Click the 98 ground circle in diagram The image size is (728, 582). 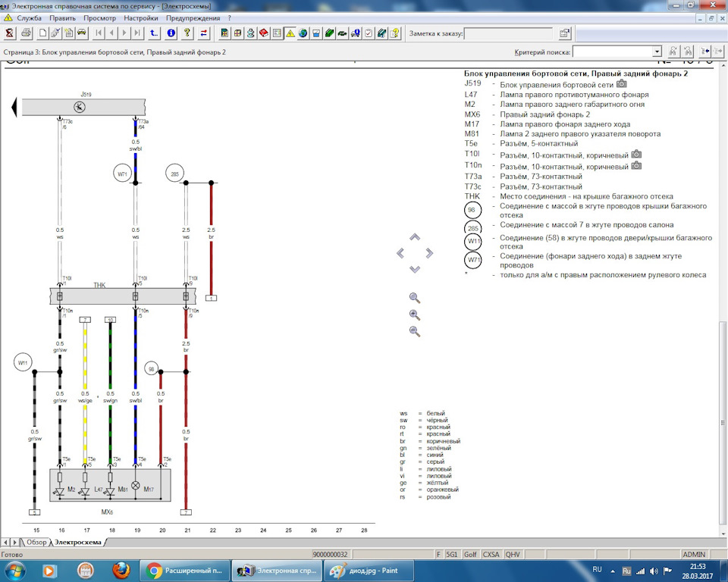click(x=151, y=369)
